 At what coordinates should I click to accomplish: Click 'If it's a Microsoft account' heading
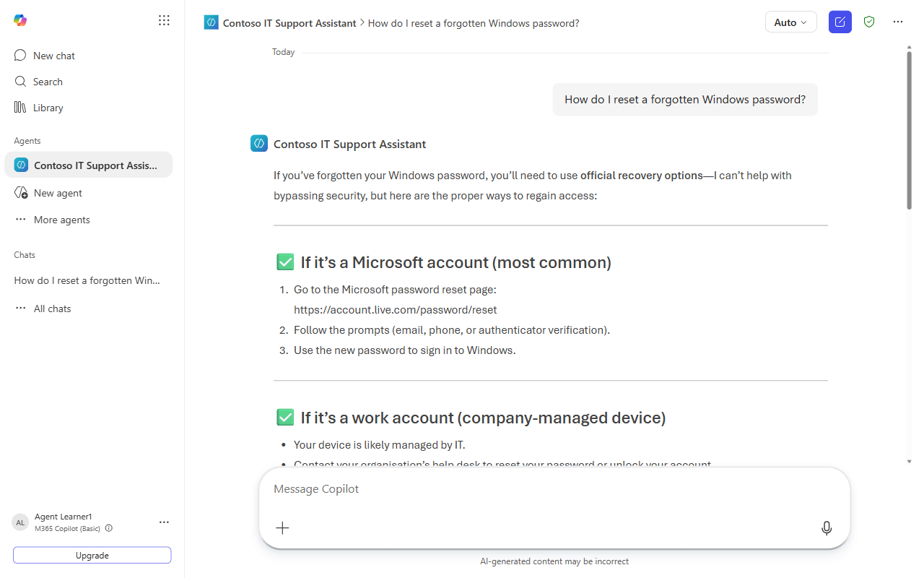point(456,262)
